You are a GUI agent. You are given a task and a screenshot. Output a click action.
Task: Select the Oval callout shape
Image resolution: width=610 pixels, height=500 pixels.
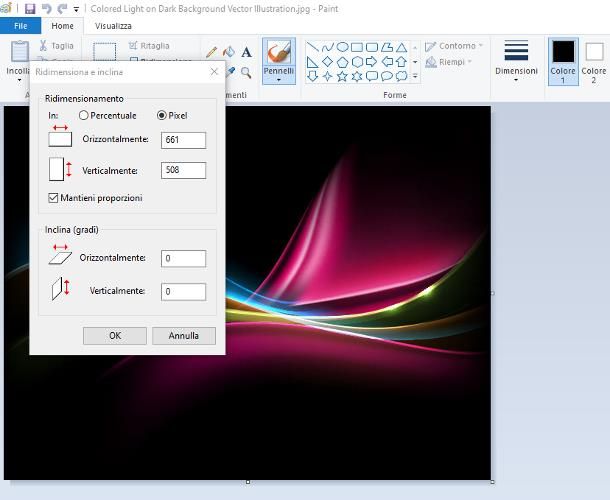pos(387,76)
